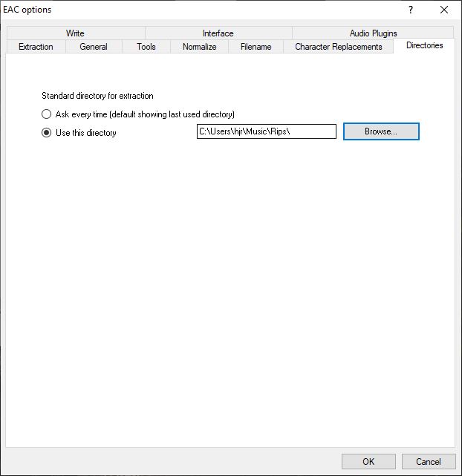
Task: Click the Directories tab
Action: (x=424, y=45)
